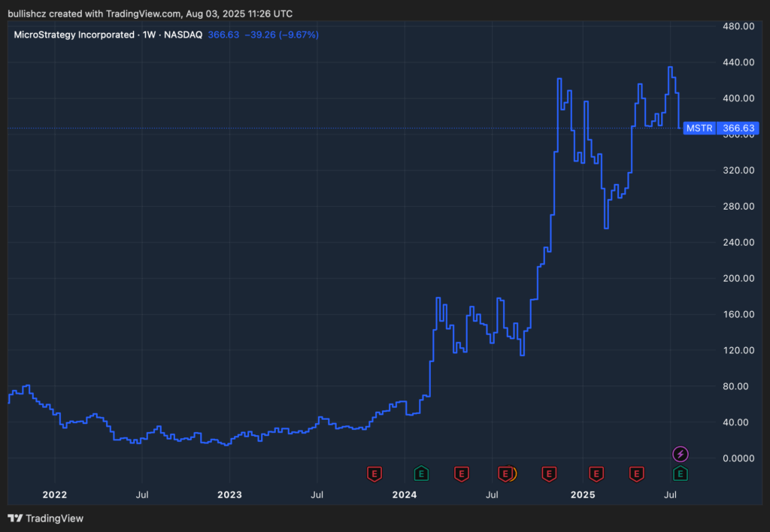This screenshot has width=770, height=532.
Task: Click the 1W interval in chart legend
Action: pos(149,35)
